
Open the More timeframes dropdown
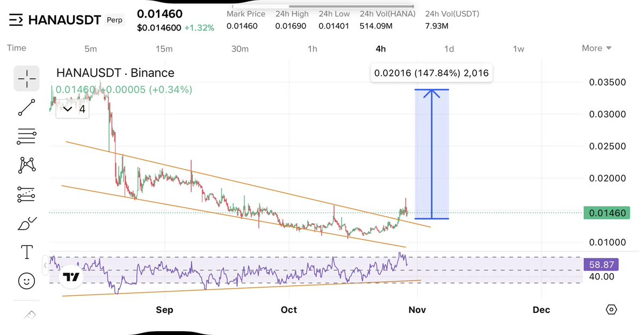tap(597, 48)
